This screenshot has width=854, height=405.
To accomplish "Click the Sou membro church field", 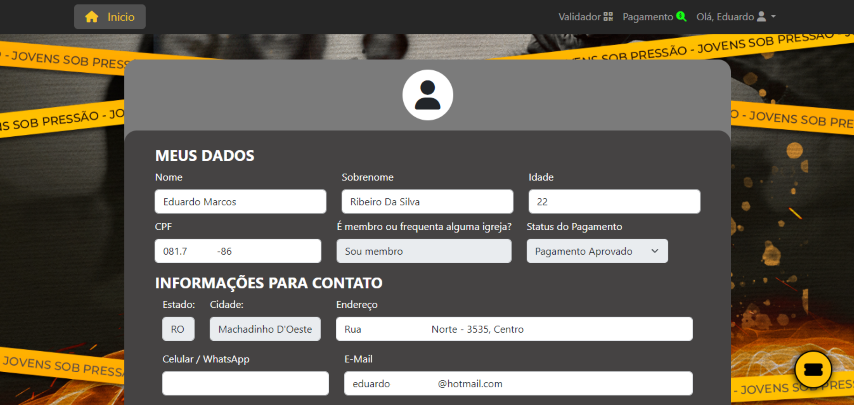I will 424,251.
